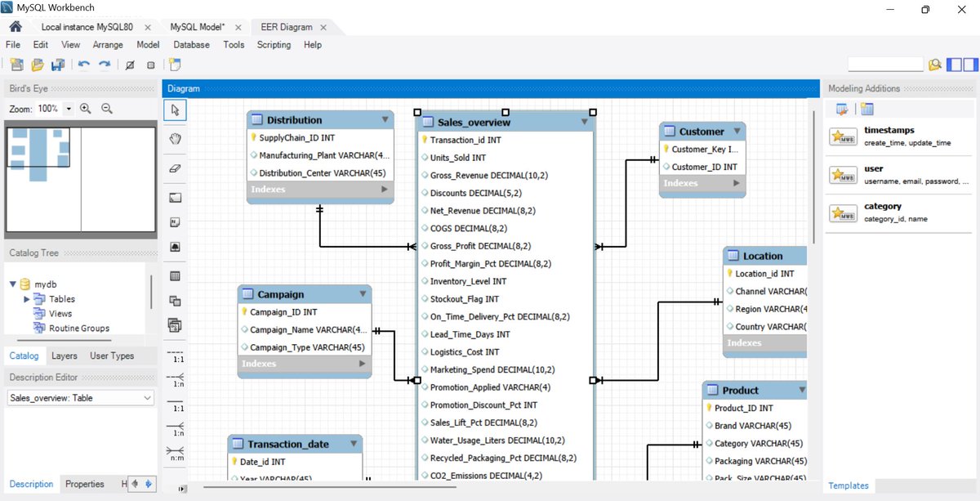
Task: Open the Arrange menu
Action: click(108, 45)
